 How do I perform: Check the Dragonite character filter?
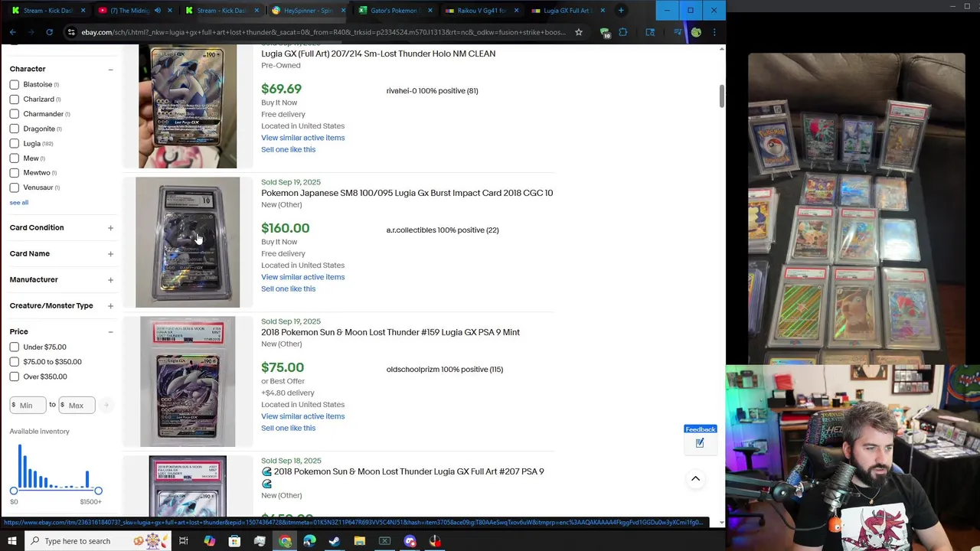coord(15,129)
